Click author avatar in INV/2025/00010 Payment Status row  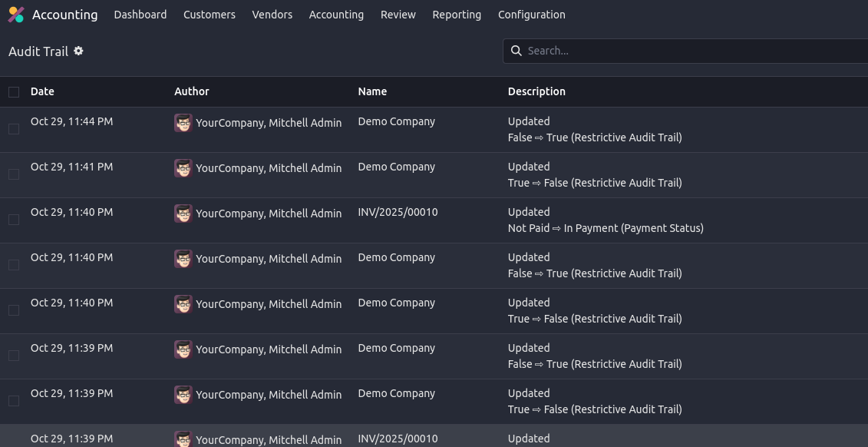183,214
